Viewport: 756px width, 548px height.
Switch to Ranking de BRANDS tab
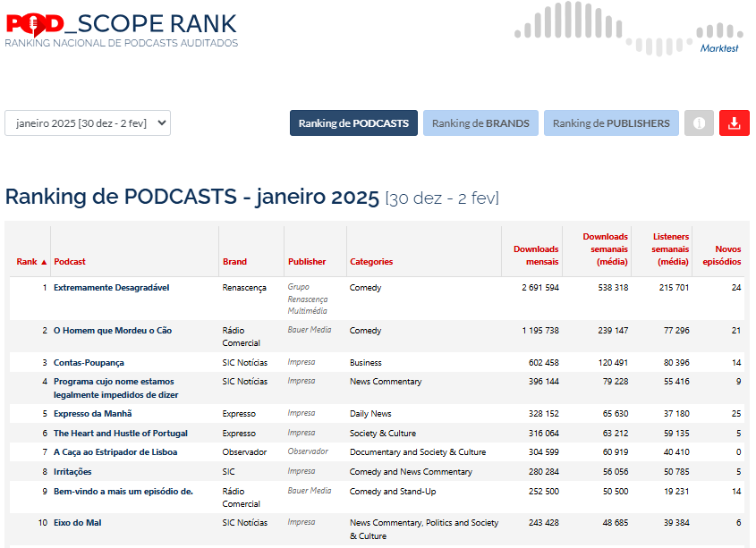[x=480, y=123]
